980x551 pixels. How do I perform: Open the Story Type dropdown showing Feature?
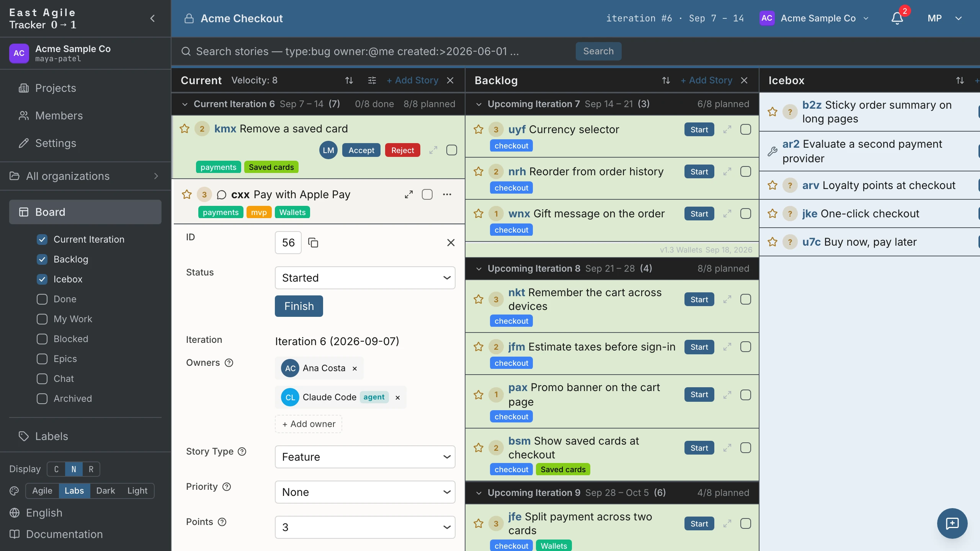point(365,457)
